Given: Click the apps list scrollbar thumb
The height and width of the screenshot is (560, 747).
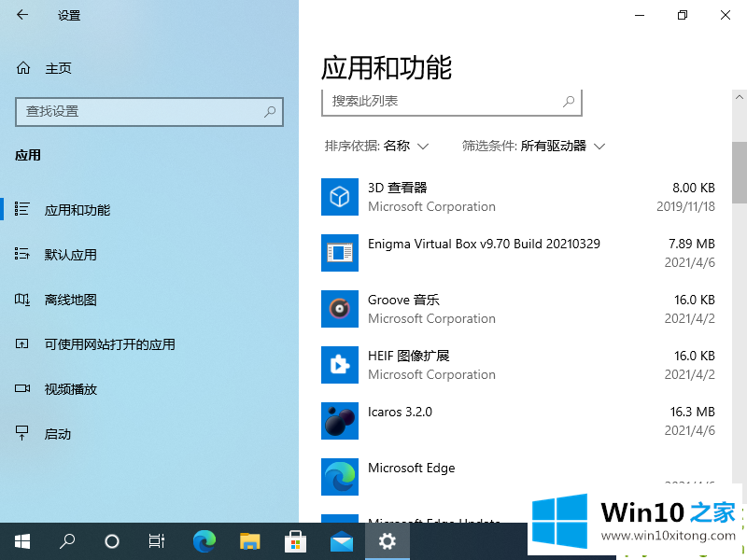Looking at the screenshot, I should [740, 172].
